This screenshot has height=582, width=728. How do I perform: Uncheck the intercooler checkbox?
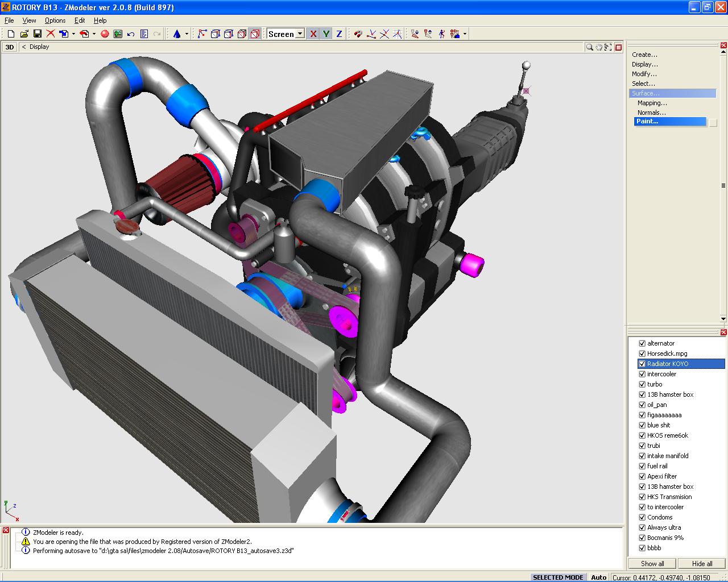642,374
